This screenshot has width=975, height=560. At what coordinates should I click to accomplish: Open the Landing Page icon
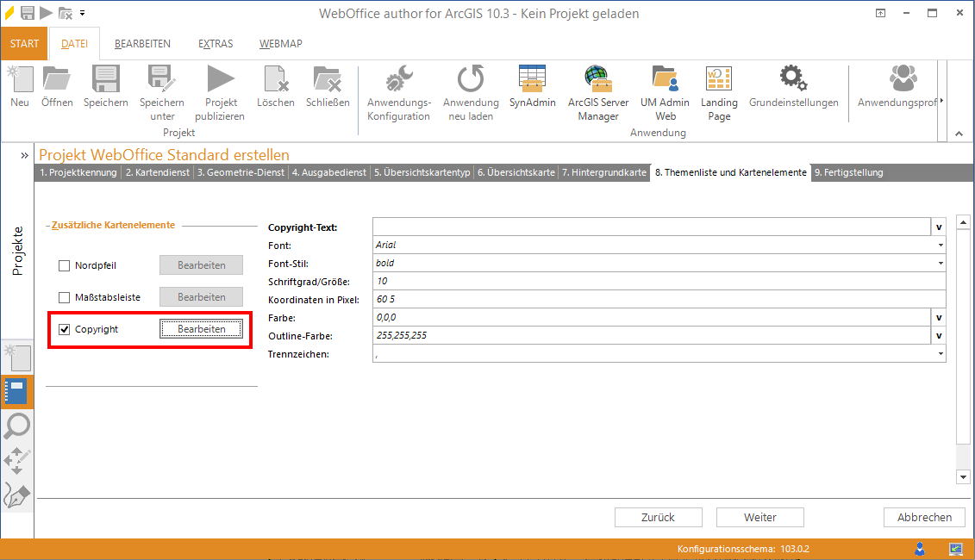719,79
